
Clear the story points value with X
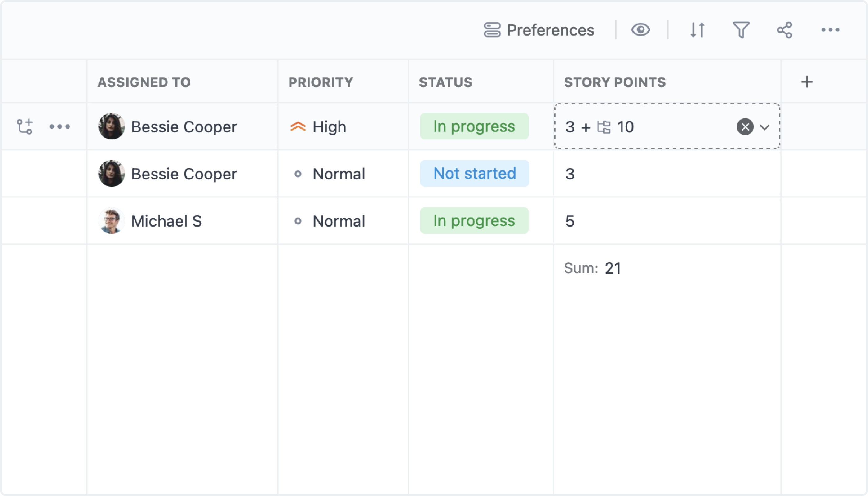745,127
